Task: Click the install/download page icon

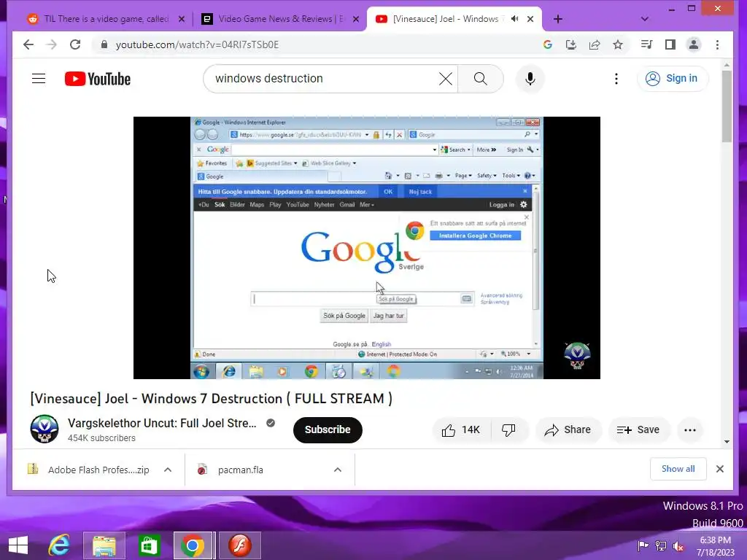Action: [570, 44]
